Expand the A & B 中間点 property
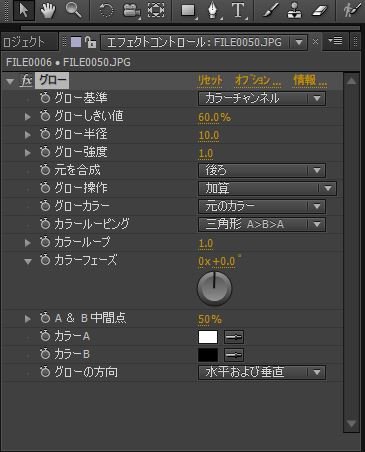Viewport: 365px width, 452px height. coord(28,319)
